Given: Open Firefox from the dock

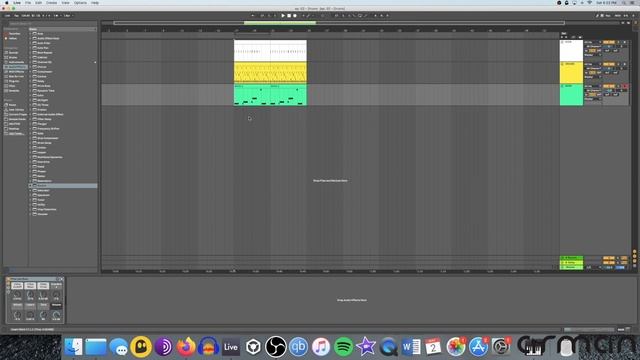Looking at the screenshot, I should coord(186,347).
